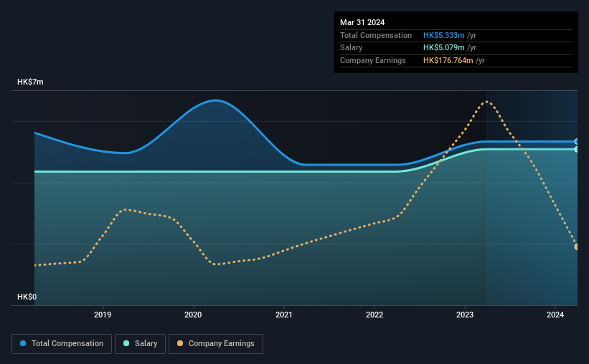Click the 2022 x-axis label
The width and height of the screenshot is (589, 364).
(x=374, y=315)
